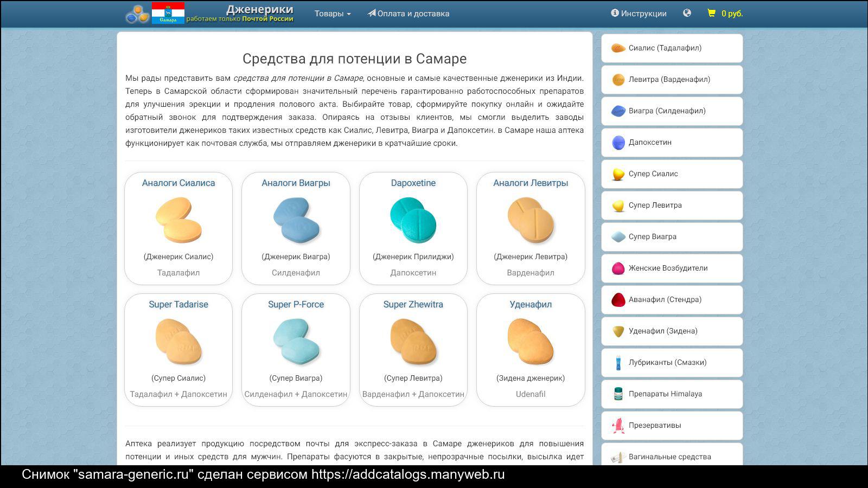Click the pill icon next to Левитра (Варденафил)
The image size is (868, 488).
[x=618, y=80]
